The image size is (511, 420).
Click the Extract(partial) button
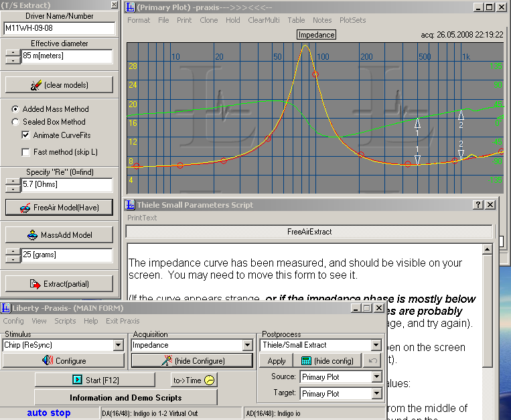coord(59,284)
